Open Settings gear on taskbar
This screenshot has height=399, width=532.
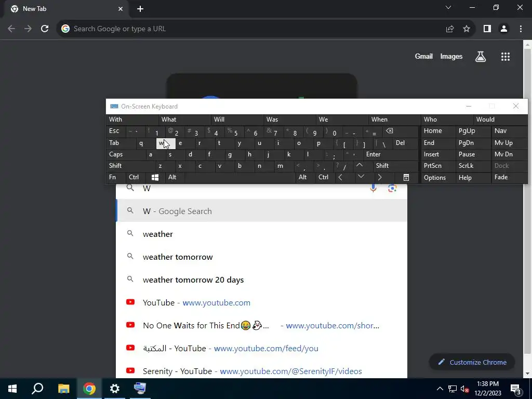click(115, 389)
